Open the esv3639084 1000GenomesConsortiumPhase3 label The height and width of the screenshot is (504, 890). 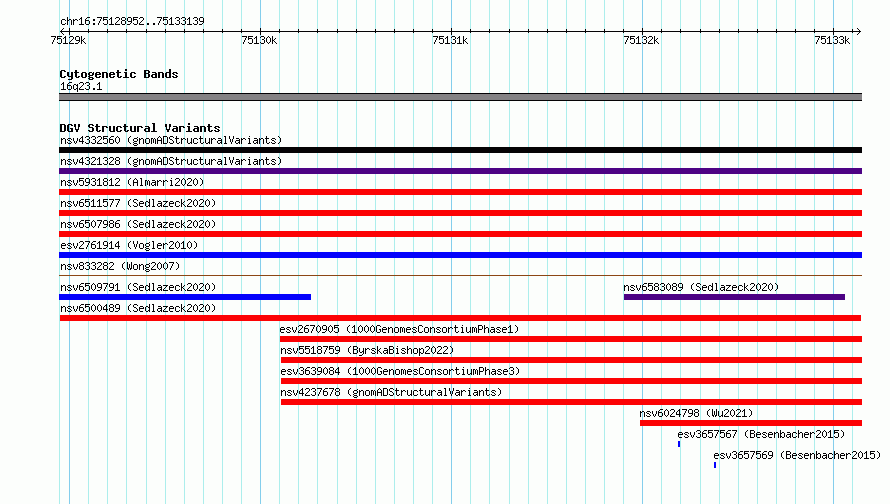[400, 371]
